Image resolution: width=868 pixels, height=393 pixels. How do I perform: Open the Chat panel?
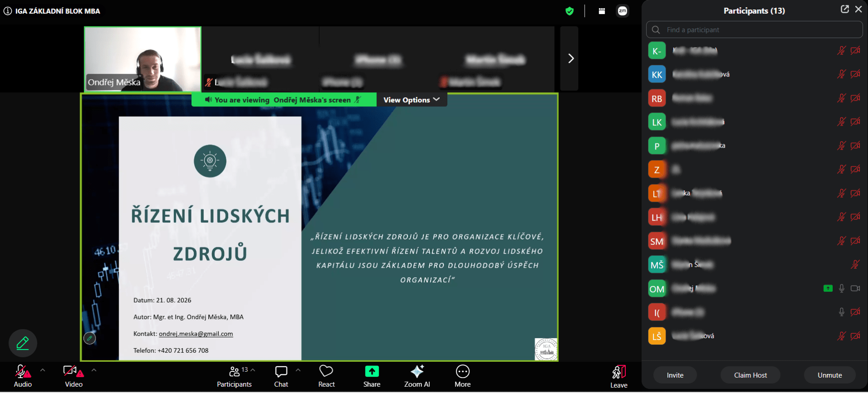(281, 376)
